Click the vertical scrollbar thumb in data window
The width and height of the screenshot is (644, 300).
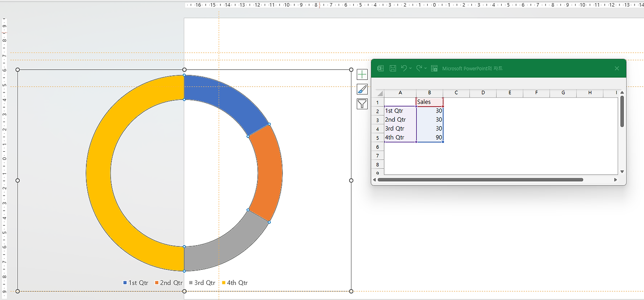click(x=622, y=111)
